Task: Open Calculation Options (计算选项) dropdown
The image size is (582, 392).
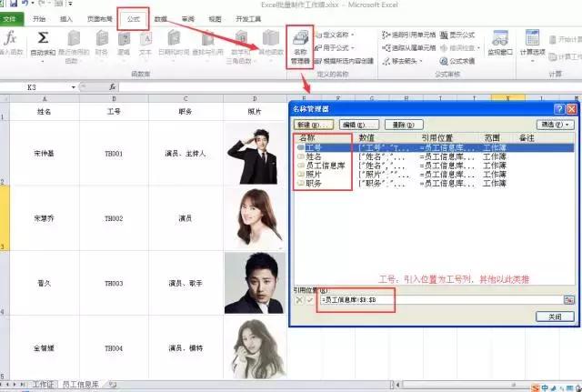Action: (x=532, y=45)
